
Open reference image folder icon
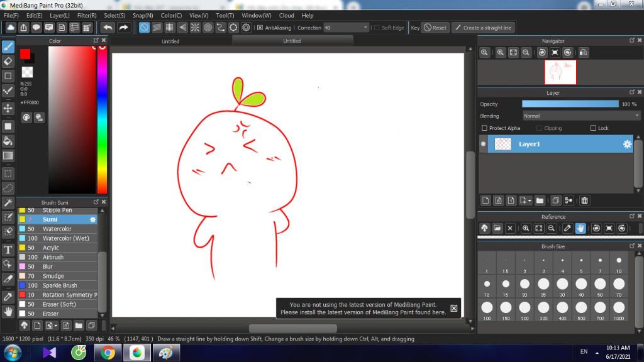[497, 228]
